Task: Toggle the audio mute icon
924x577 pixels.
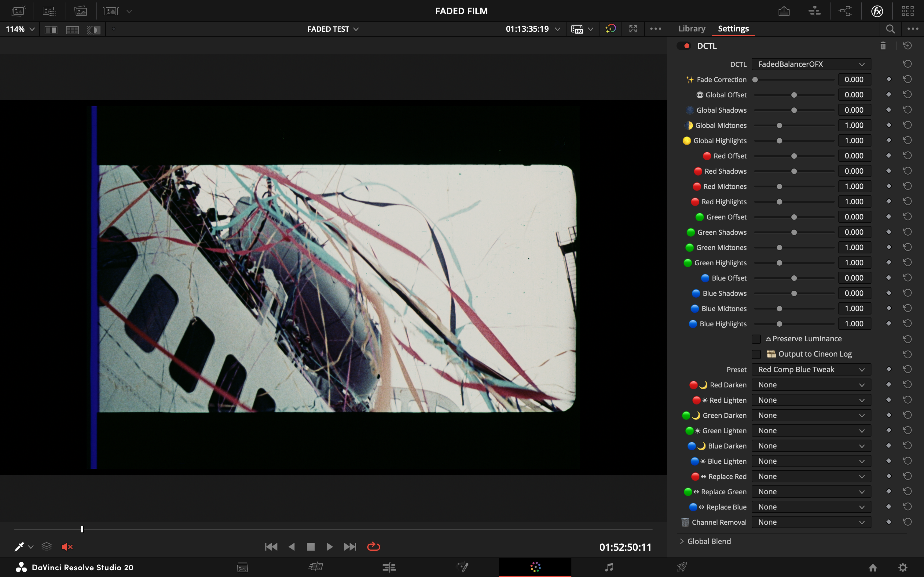Action: [67, 547]
